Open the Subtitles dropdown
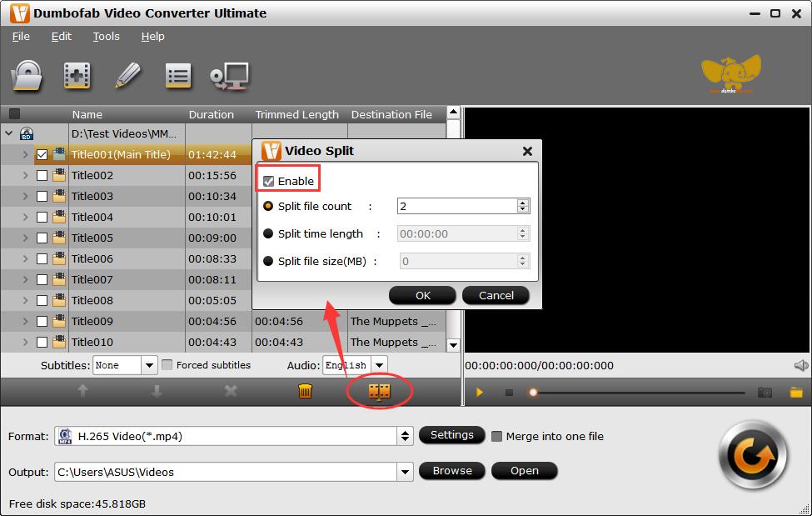This screenshot has height=516, width=812. click(149, 365)
